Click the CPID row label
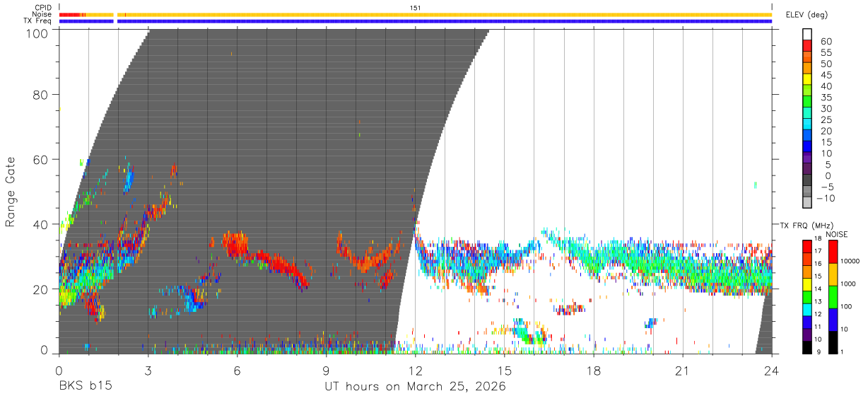Viewport: 868px width, 401px height. pyautogui.click(x=44, y=8)
